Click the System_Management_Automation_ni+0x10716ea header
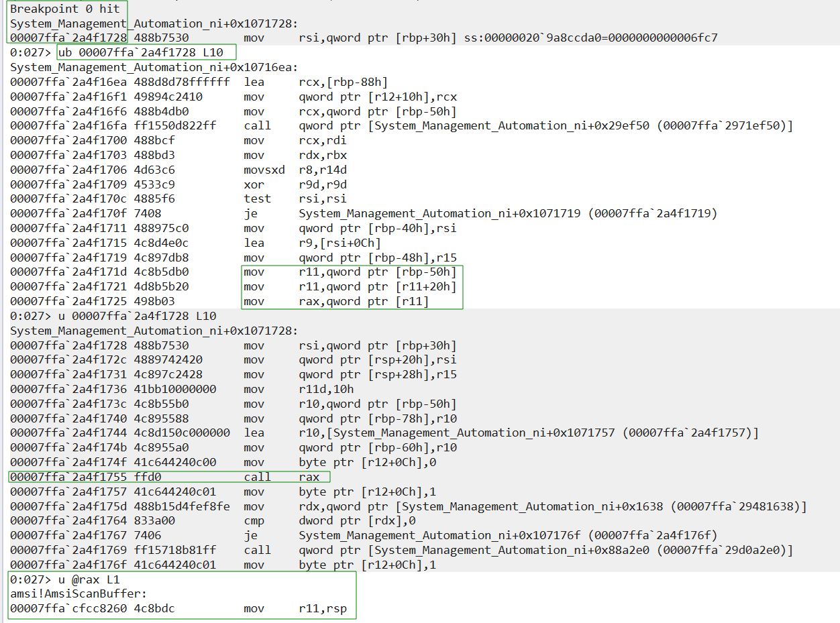This screenshot has height=623, width=840. pyautogui.click(x=154, y=67)
